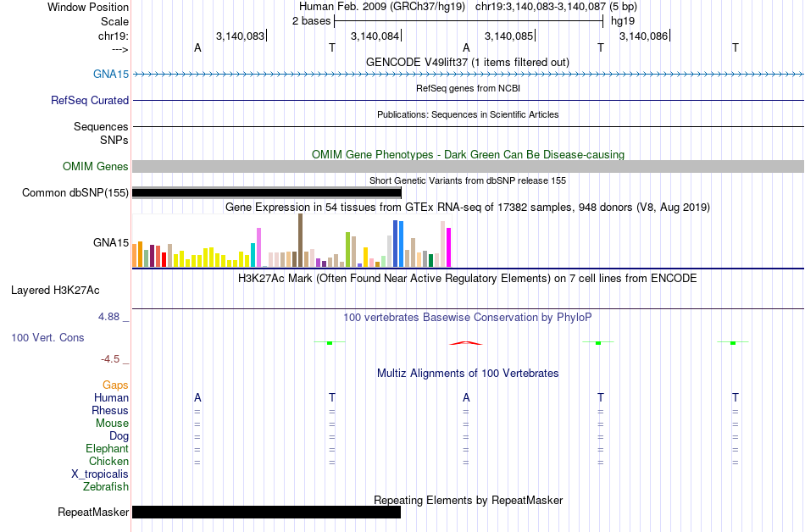Click 'Window Position' label
Screen dimensions: 805x532
click(88, 7)
